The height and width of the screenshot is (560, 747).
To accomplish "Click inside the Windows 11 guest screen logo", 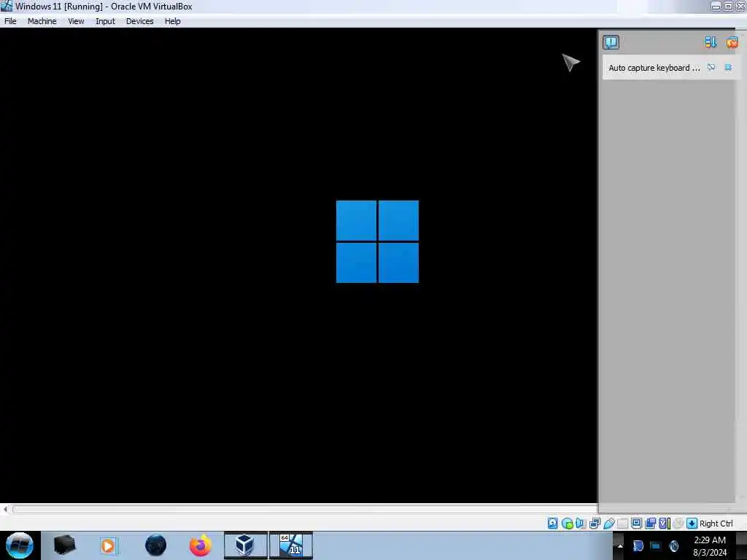I will [x=377, y=241].
